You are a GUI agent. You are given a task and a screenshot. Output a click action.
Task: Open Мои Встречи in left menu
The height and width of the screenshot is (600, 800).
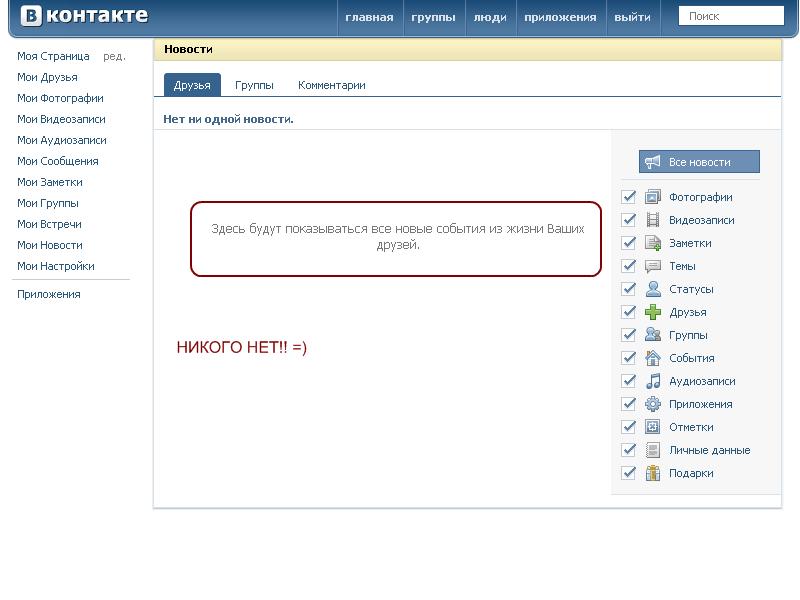[49, 224]
